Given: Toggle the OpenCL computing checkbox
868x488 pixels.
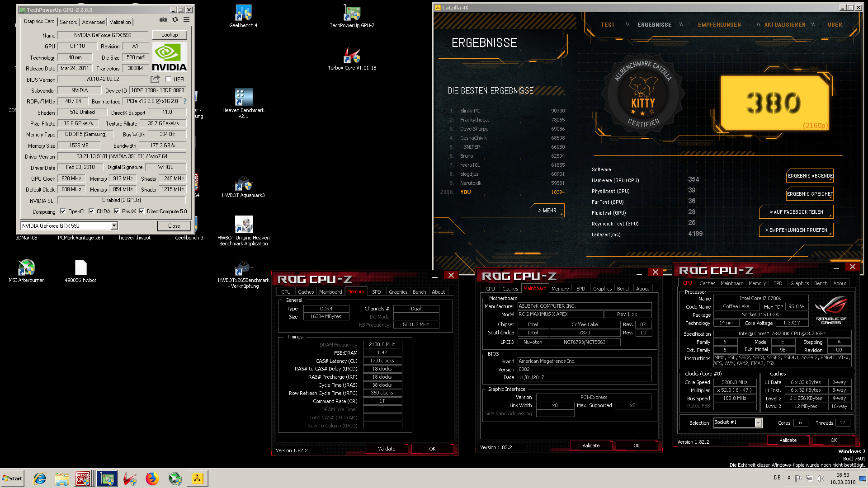Looking at the screenshot, I should 63,211.
